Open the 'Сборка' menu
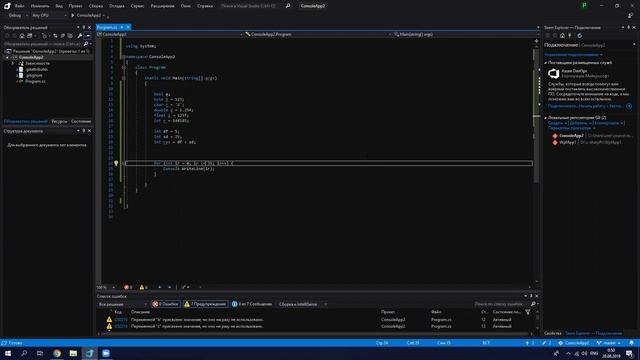This screenshot has width=640, height=360. point(96,6)
